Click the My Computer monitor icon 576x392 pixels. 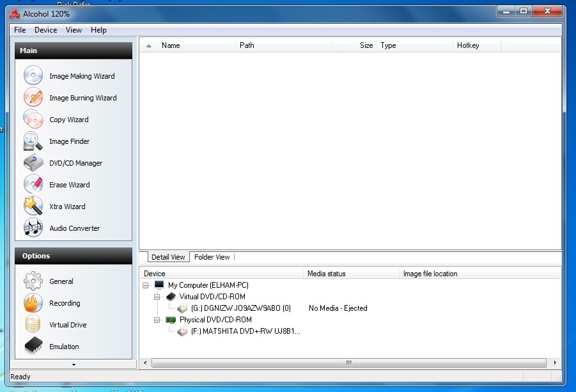click(x=159, y=285)
